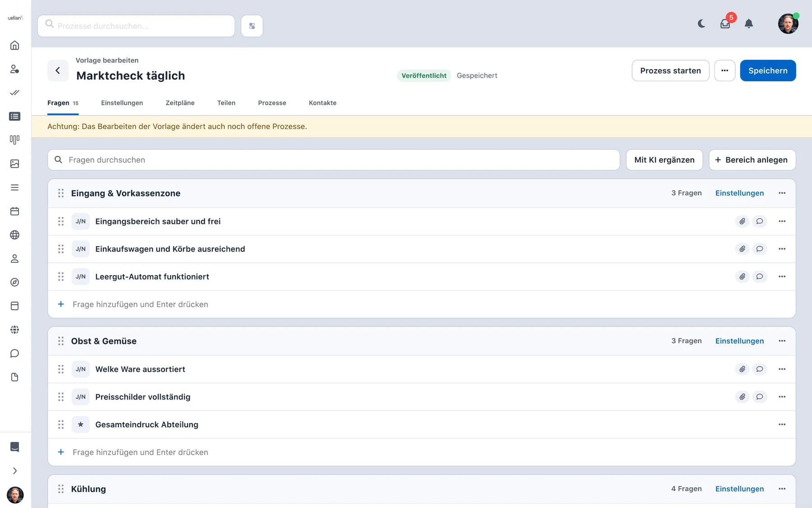Open the home icon in sidebar
Image resolution: width=812 pixels, height=508 pixels.
[x=14, y=45]
